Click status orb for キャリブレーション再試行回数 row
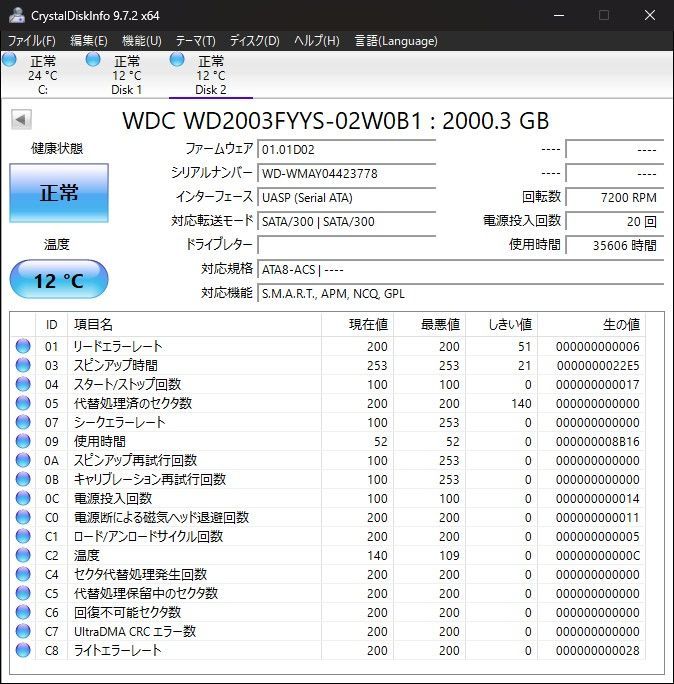Screen dimensions: 674x684 [23, 479]
